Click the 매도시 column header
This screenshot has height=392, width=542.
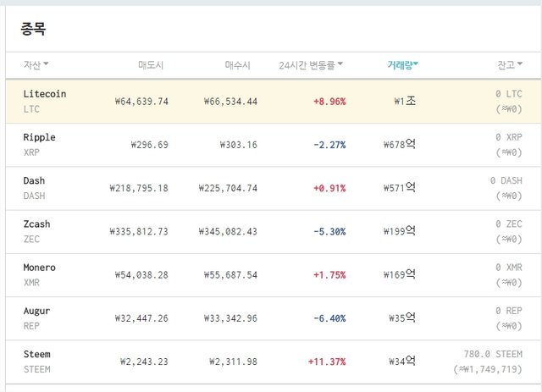[x=151, y=65]
